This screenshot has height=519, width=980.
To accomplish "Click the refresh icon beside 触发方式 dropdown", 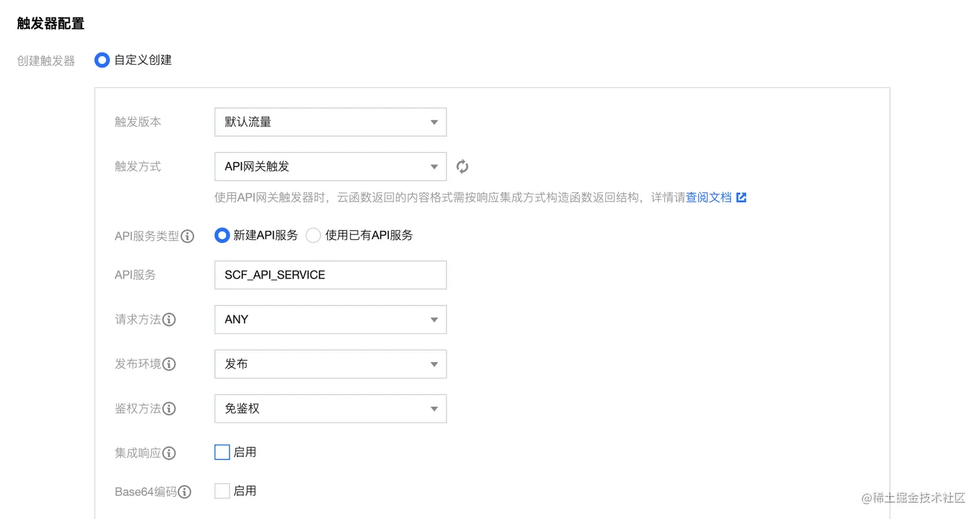I will pos(462,167).
